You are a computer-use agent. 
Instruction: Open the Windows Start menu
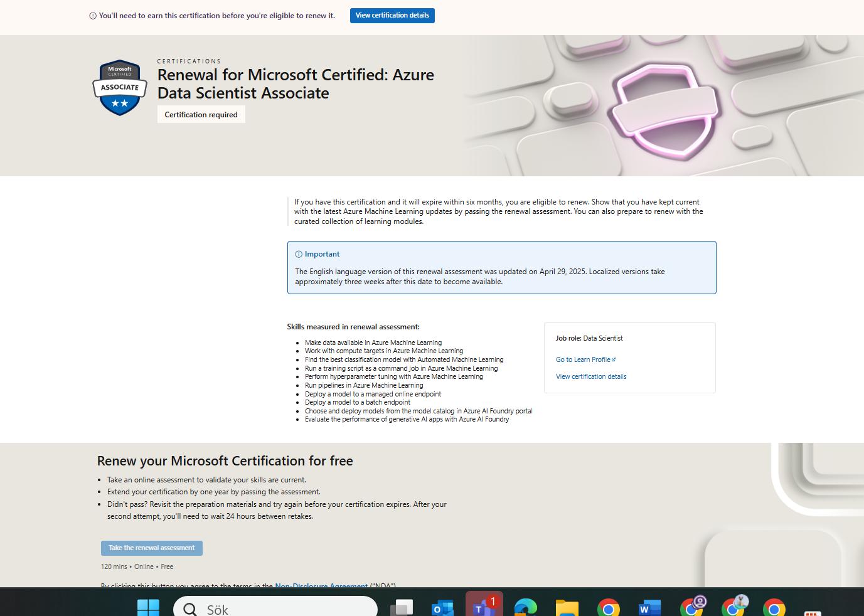pyautogui.click(x=148, y=607)
